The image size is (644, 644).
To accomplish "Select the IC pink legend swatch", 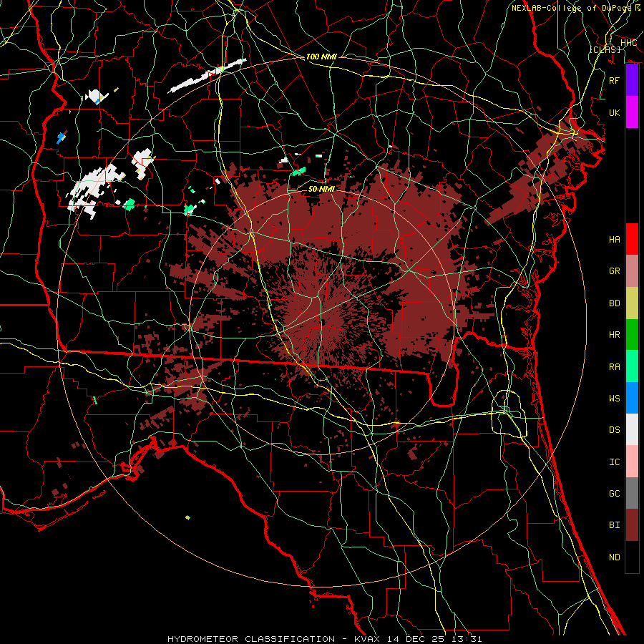I will pyautogui.click(x=632, y=462).
